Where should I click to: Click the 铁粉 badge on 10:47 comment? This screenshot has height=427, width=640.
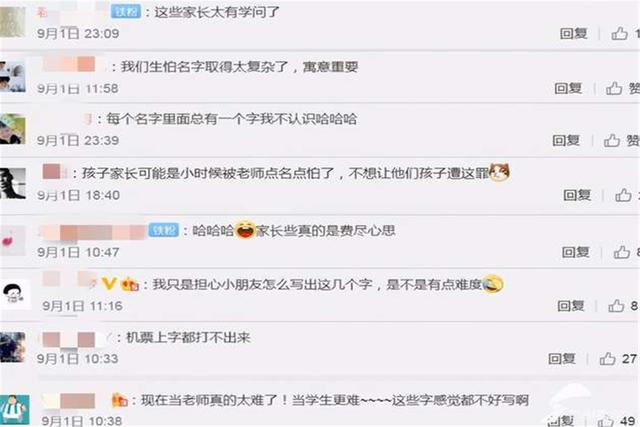tap(163, 230)
